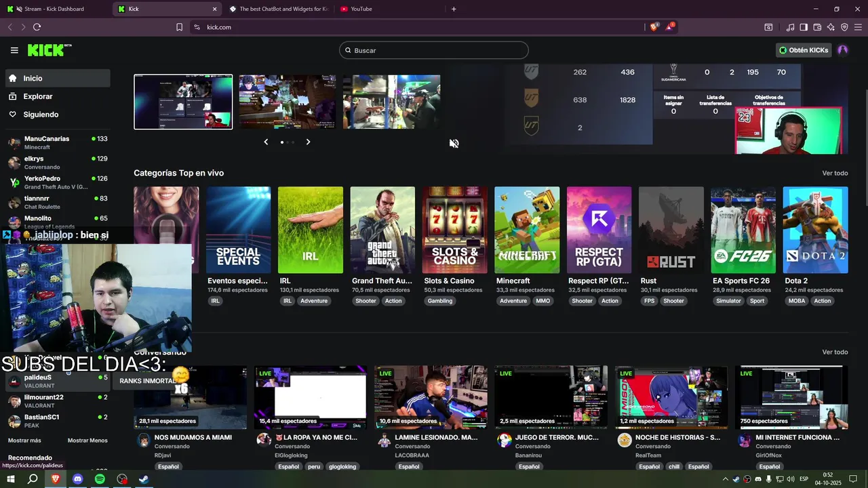Select Explorar in the sidebar

coord(56,96)
